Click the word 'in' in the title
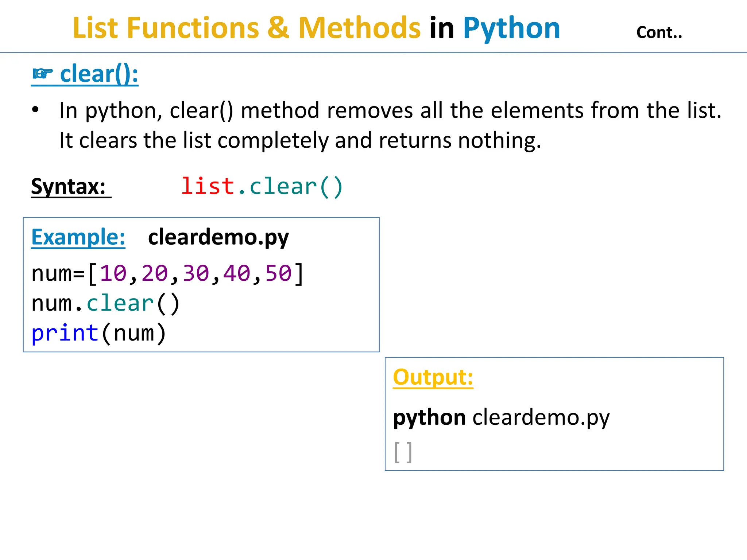The height and width of the screenshot is (560, 747). [442, 28]
